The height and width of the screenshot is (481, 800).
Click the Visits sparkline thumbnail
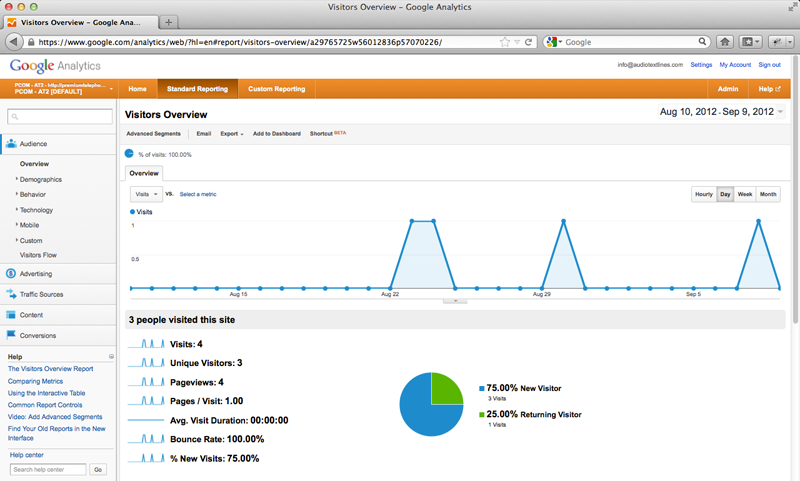click(146, 344)
